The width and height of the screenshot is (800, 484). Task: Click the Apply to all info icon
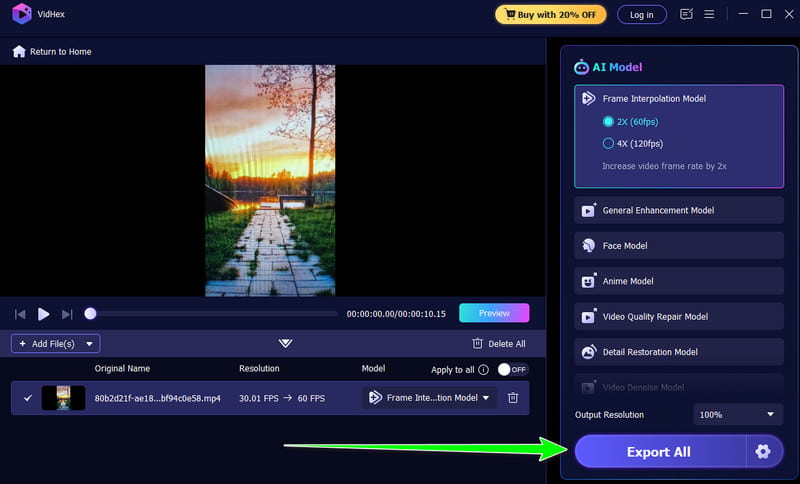[x=484, y=369]
